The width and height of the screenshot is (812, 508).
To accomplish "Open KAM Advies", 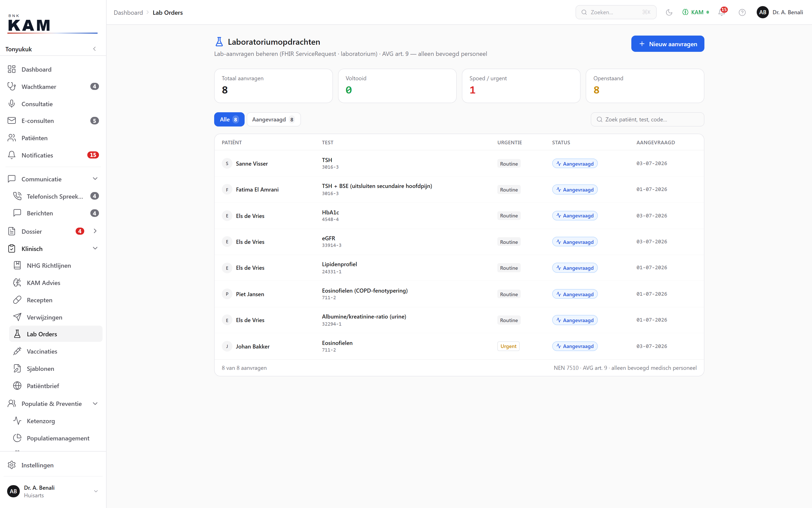I will coord(56,283).
